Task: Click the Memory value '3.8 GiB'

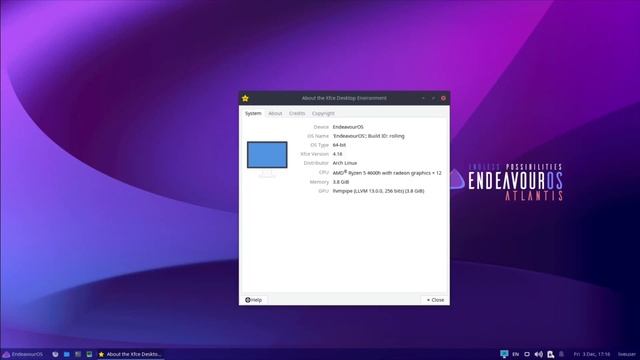Action: [x=341, y=182]
